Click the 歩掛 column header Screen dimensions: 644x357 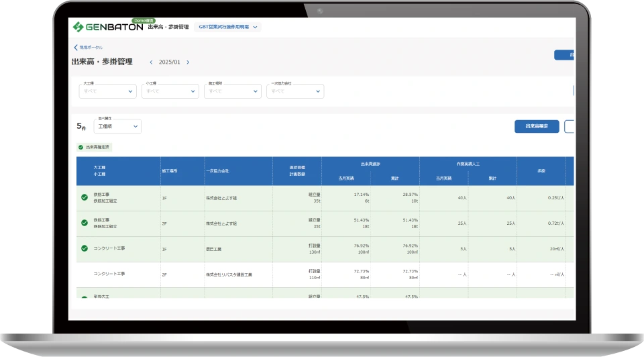[x=541, y=171]
